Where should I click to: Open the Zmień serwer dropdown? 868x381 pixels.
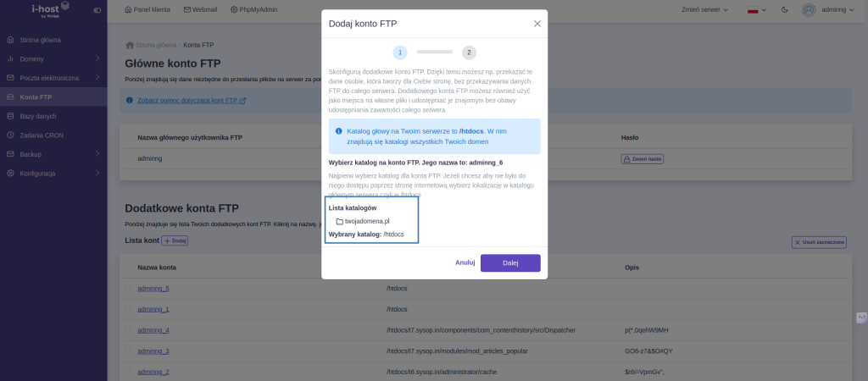coord(704,10)
